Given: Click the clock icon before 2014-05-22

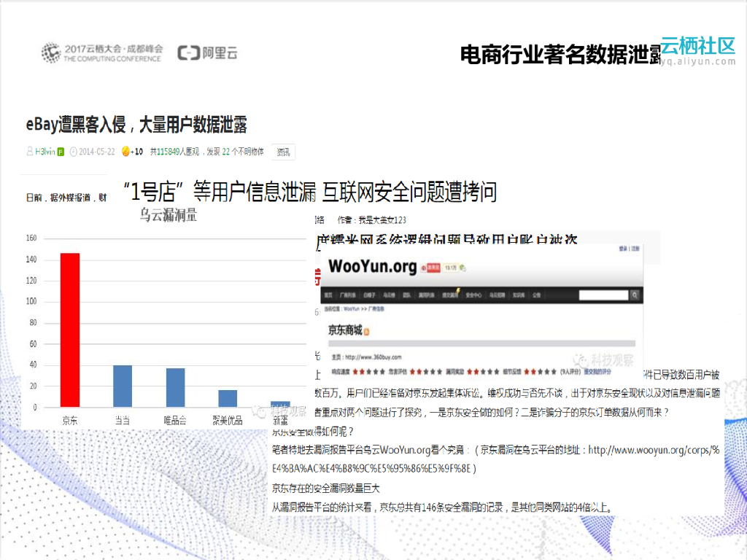Looking at the screenshot, I should (x=74, y=152).
